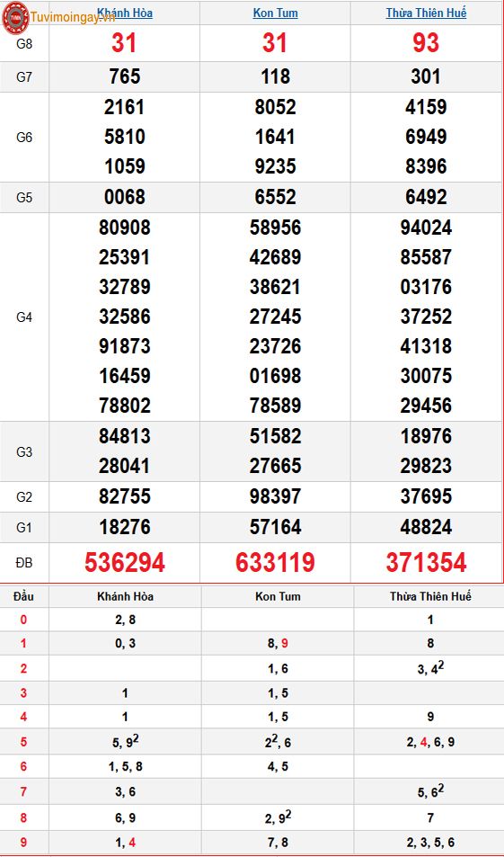Click row head digit 5 in Đầu table
Screen dimensions: 504x857
click(x=23, y=742)
